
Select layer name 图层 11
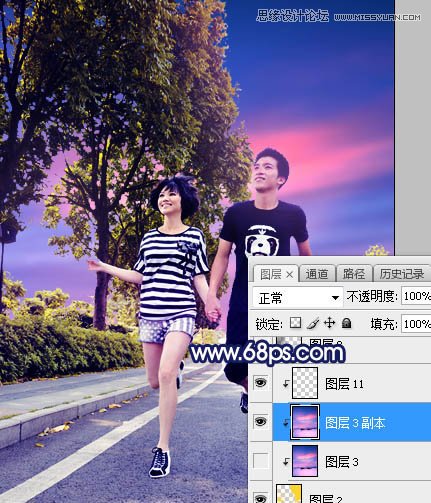[344, 384]
